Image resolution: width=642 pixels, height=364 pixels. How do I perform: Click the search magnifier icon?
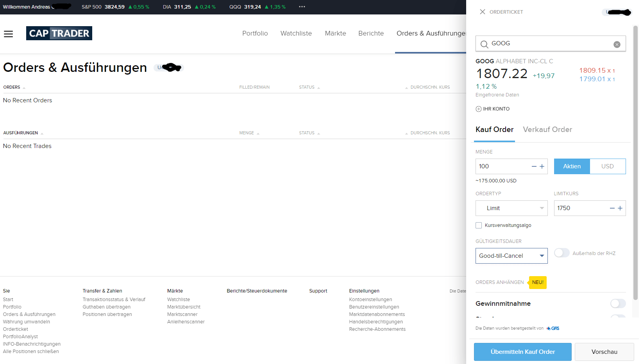(x=484, y=44)
